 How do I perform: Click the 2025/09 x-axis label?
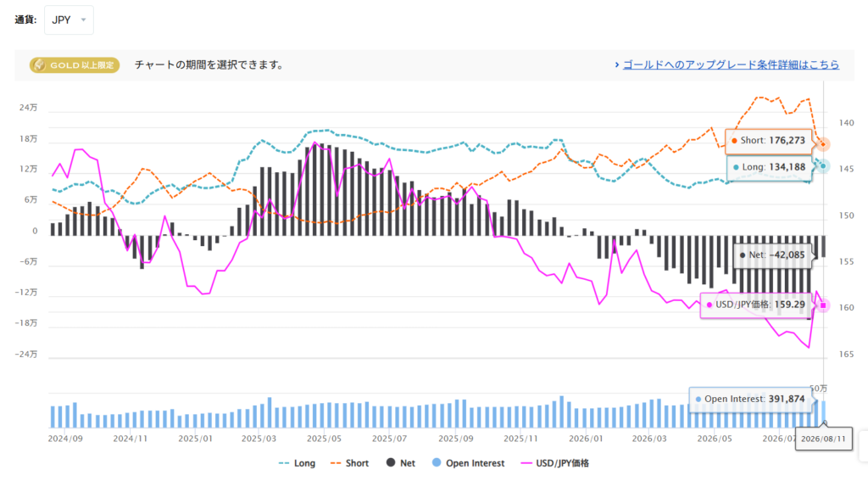(455, 439)
